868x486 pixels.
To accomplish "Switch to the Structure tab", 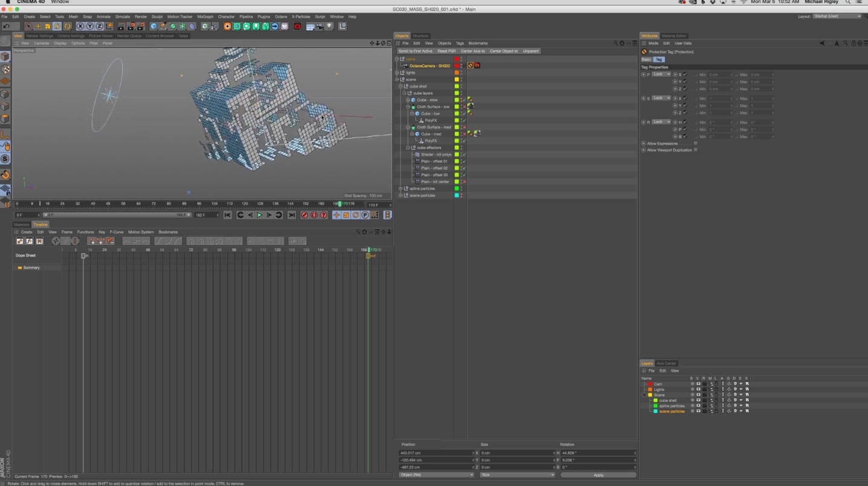I will (x=420, y=36).
